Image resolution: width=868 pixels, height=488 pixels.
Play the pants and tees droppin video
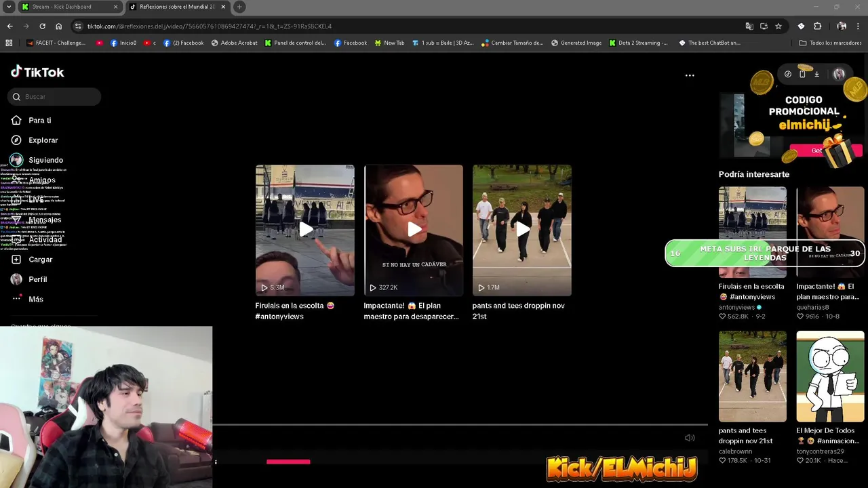(x=522, y=230)
